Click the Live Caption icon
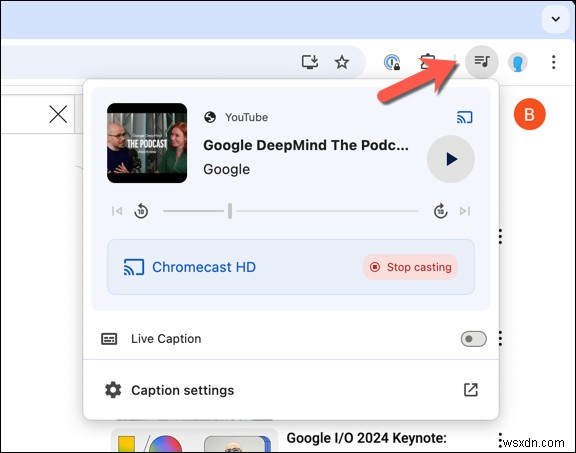 (109, 339)
